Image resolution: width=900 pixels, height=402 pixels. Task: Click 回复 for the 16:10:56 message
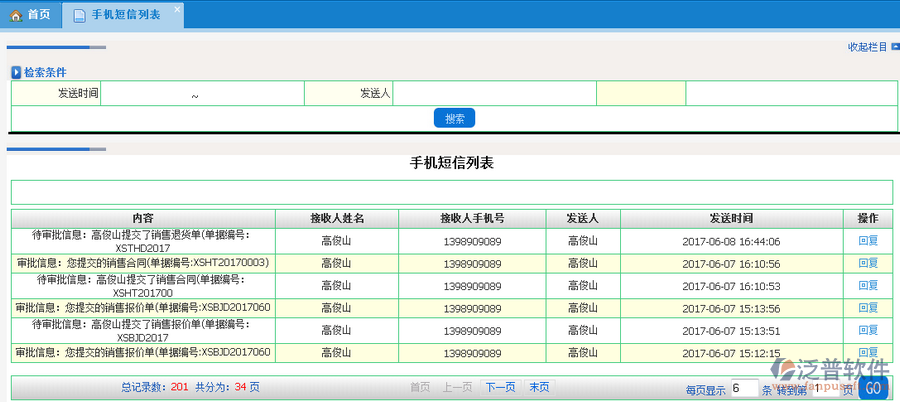click(x=867, y=263)
